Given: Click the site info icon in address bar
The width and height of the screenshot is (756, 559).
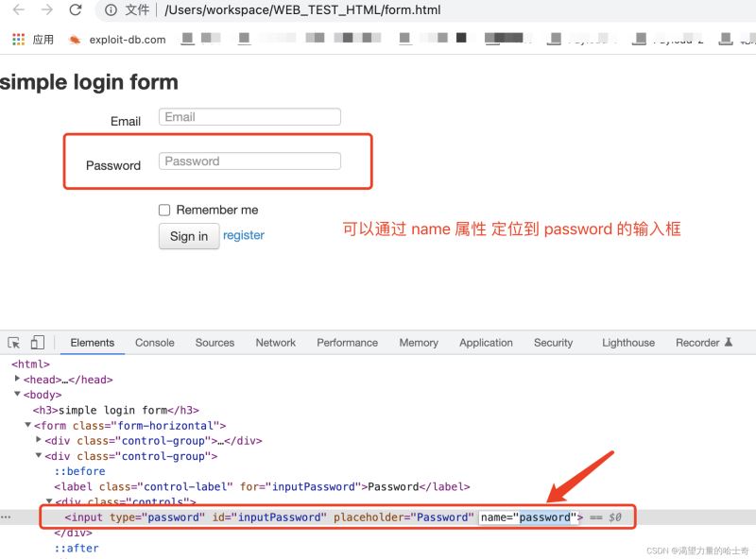Looking at the screenshot, I should point(111,10).
